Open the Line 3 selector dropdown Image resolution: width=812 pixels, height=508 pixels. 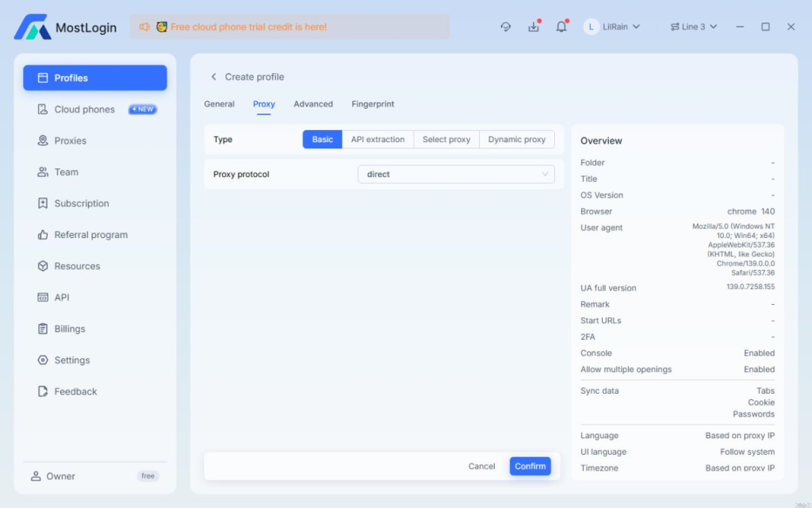[x=694, y=27]
